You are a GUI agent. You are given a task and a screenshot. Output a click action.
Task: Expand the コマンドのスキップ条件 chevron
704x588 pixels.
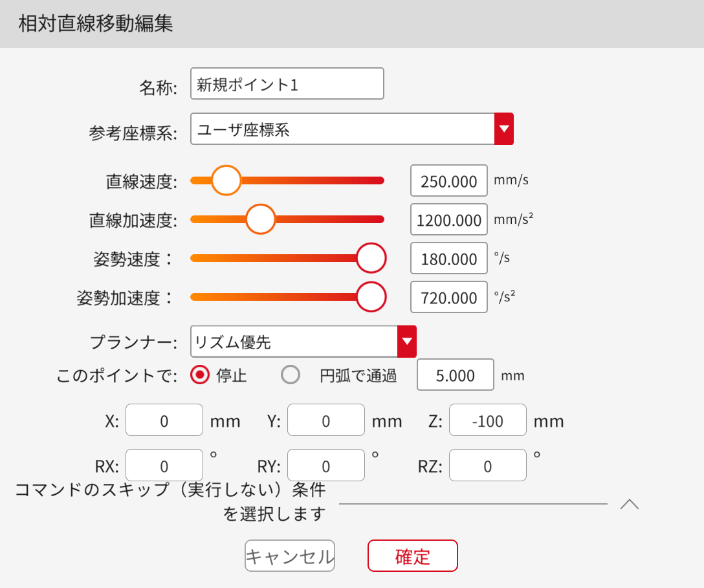click(629, 505)
